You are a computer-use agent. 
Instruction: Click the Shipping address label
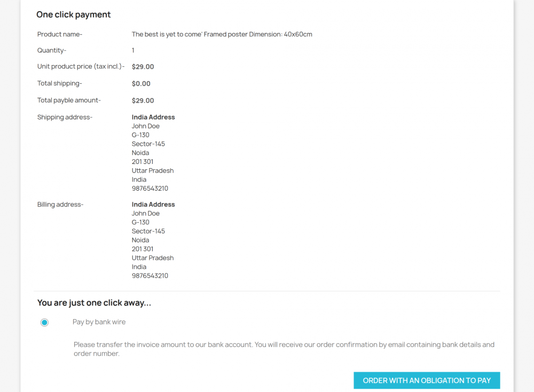coord(65,117)
